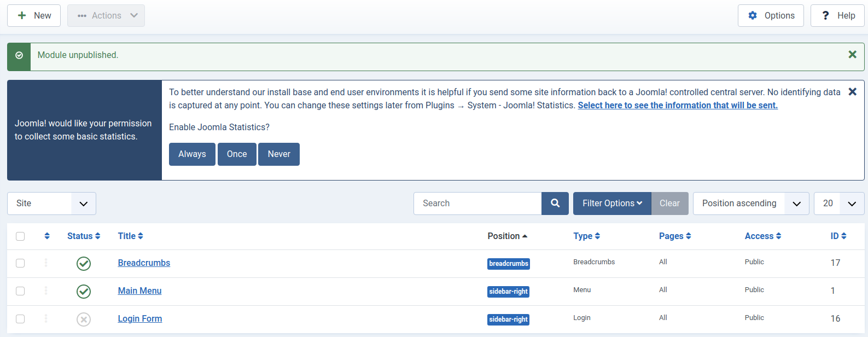Open the Site client dropdown
The height and width of the screenshot is (337, 868).
pos(51,204)
